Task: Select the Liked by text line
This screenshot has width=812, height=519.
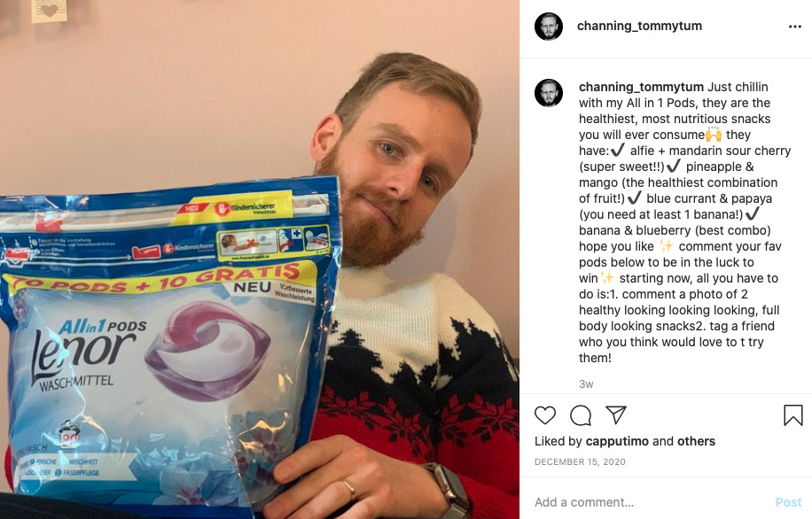Action: click(625, 441)
